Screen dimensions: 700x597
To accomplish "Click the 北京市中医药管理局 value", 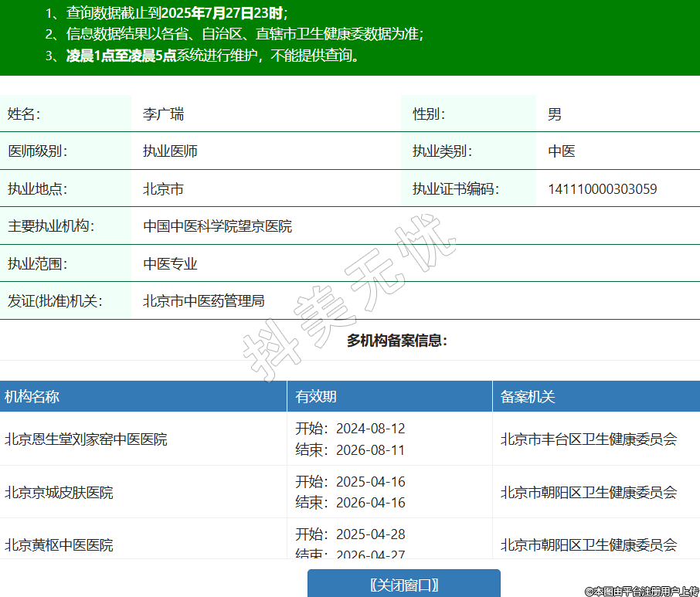I will 204,301.
